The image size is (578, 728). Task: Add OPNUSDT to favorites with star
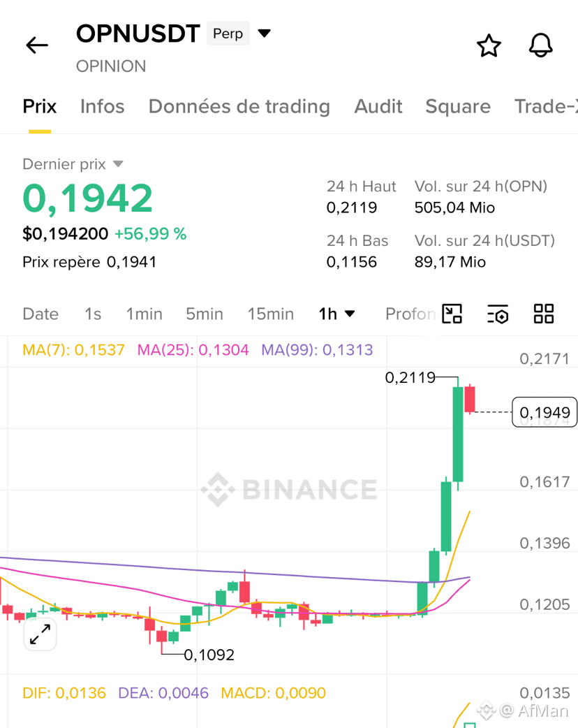(x=489, y=45)
